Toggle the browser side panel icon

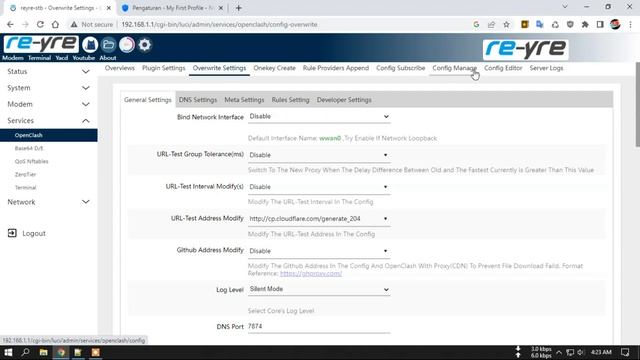tap(600, 24)
